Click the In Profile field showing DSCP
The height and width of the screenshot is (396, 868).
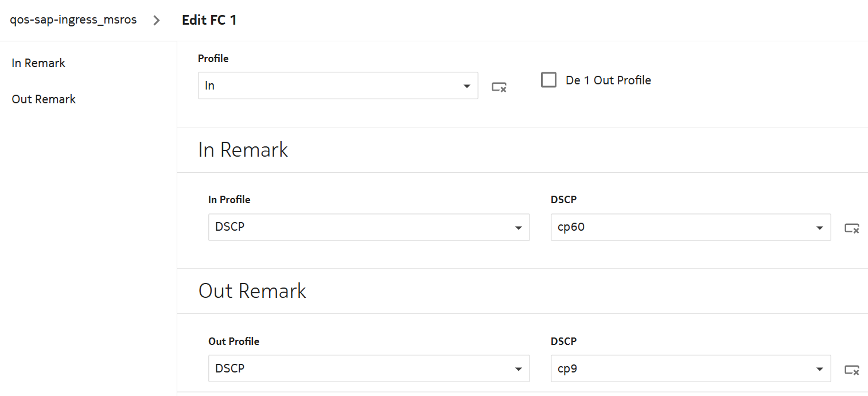359,227
